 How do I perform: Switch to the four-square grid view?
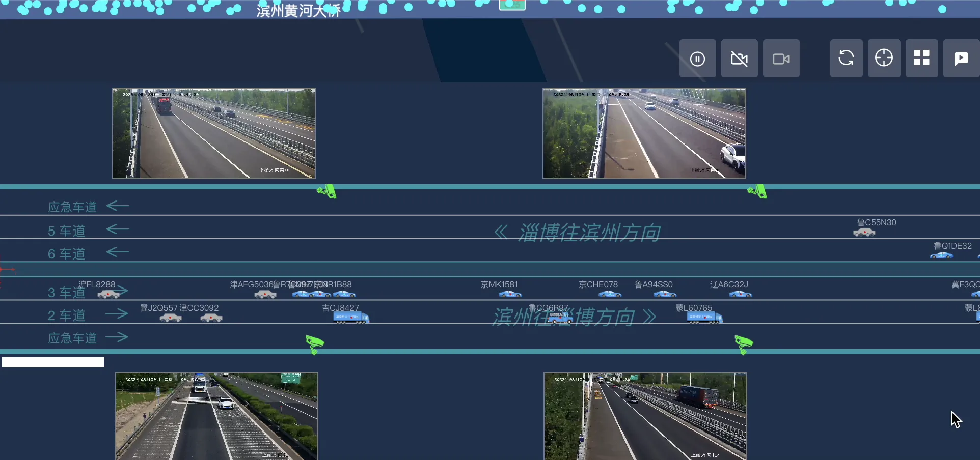[921, 58]
